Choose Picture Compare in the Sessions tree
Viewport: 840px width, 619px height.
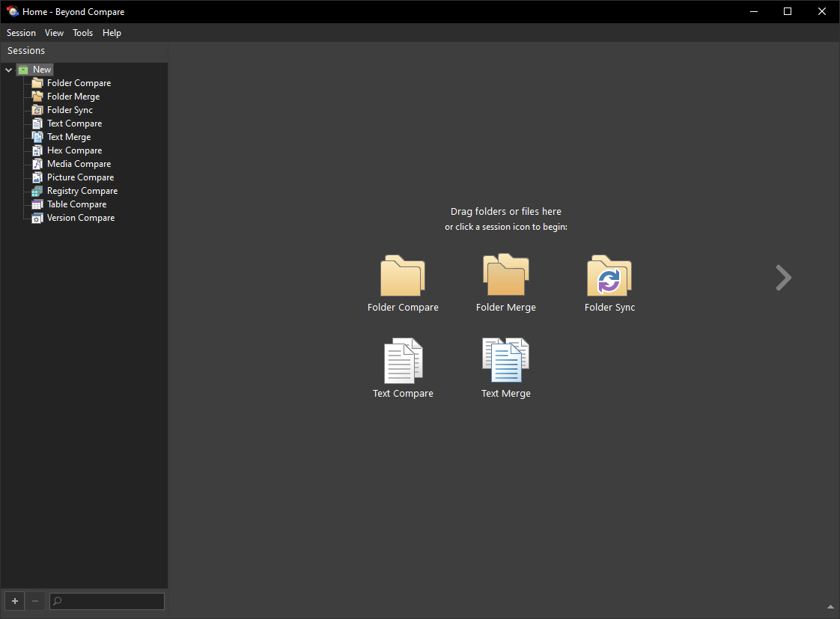[x=80, y=177]
